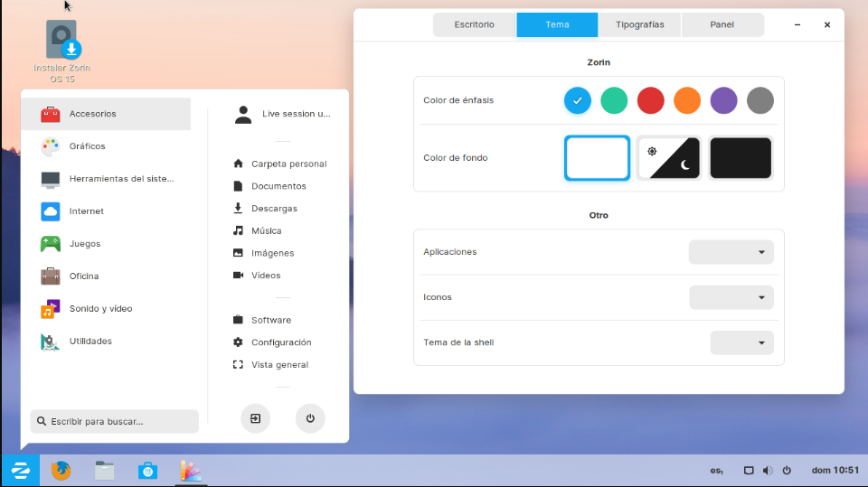Screen dimensions: 868x487
Task: Expand the Tema de la shell dropdown
Action: point(741,343)
